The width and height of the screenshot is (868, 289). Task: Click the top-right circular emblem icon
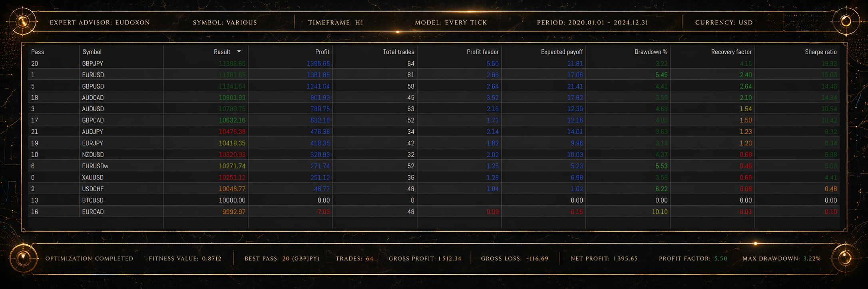coord(846,22)
